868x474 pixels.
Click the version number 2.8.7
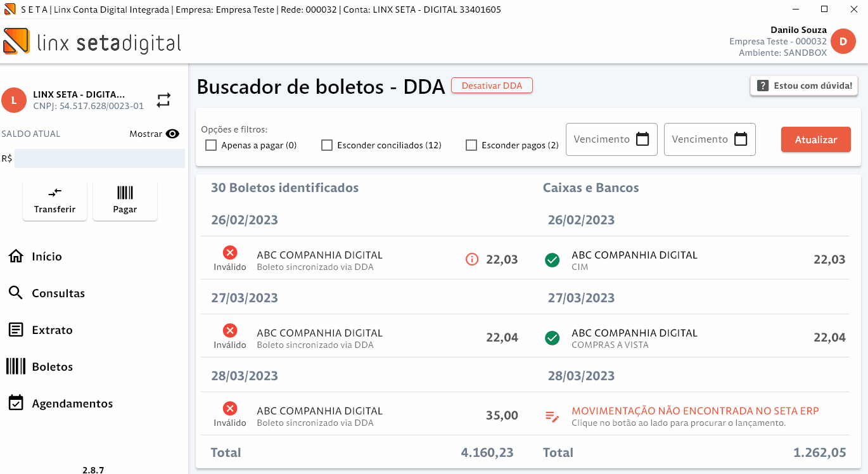point(93,470)
